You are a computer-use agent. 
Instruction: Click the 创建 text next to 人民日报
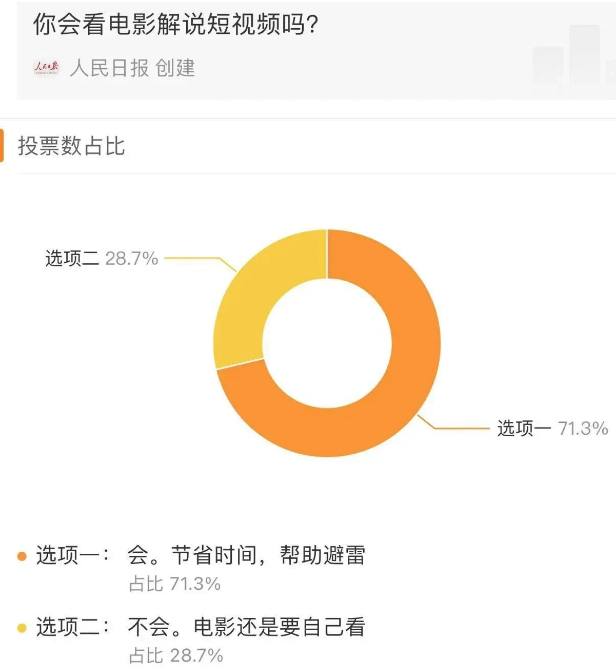pyautogui.click(x=175, y=68)
